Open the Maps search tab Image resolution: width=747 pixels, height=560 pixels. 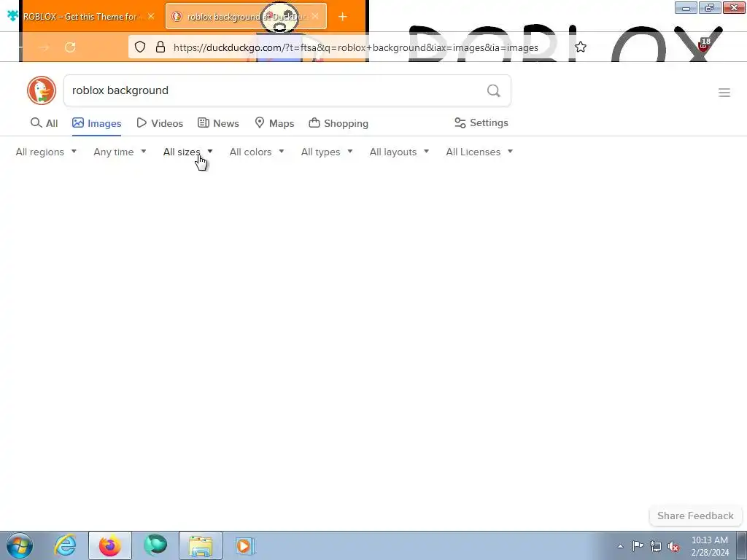[x=274, y=123]
